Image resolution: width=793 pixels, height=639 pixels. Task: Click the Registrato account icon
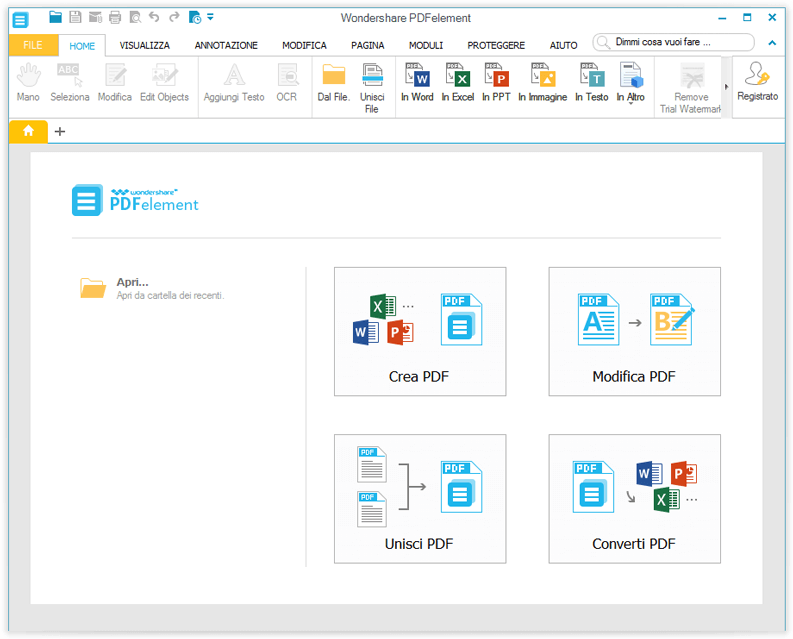coord(757,82)
